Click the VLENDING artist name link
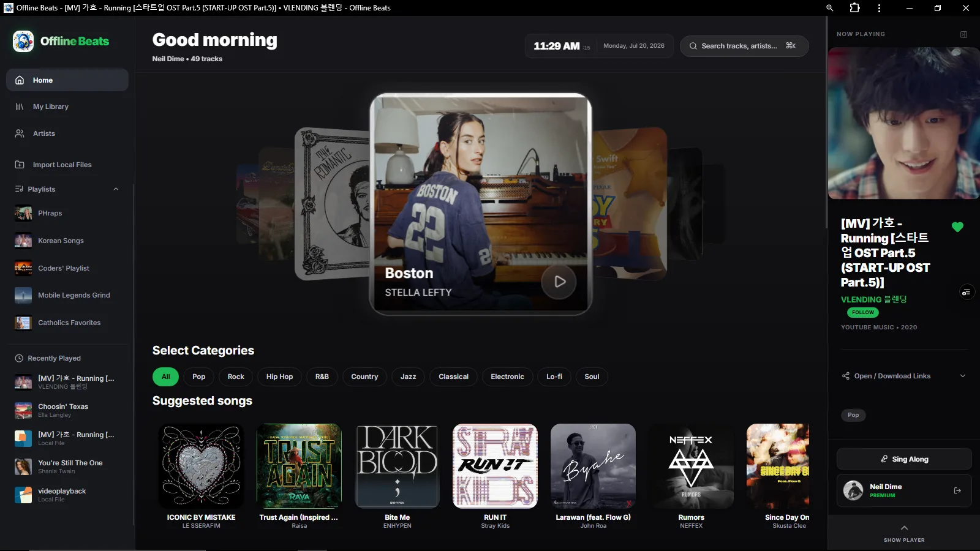This screenshot has width=980, height=551. pyautogui.click(x=873, y=299)
